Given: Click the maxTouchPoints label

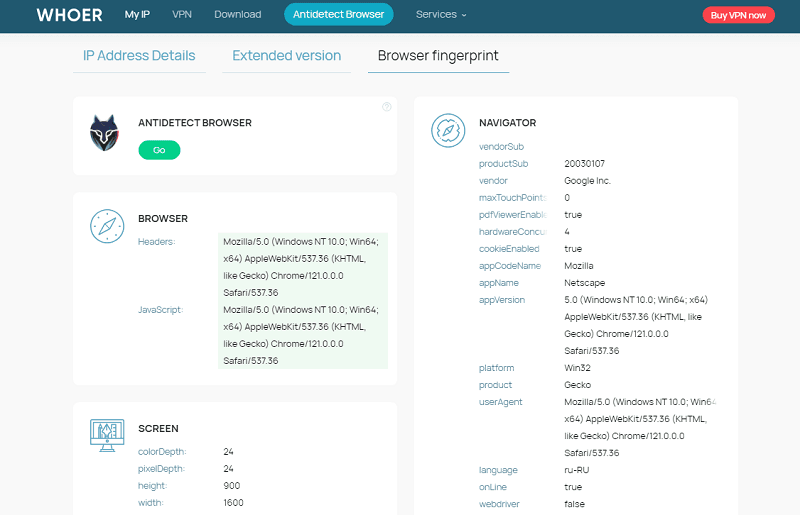Looking at the screenshot, I should coord(513,198).
